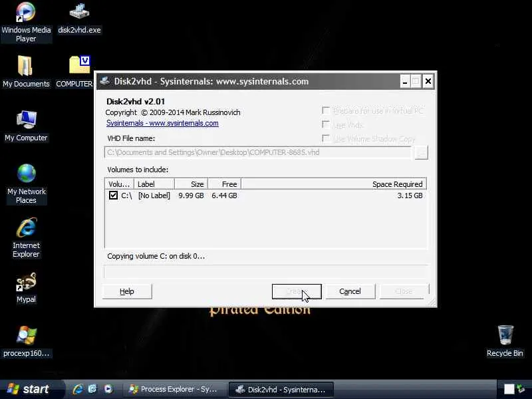Open the Sysinternals website link
532x399 pixels.
click(162, 123)
